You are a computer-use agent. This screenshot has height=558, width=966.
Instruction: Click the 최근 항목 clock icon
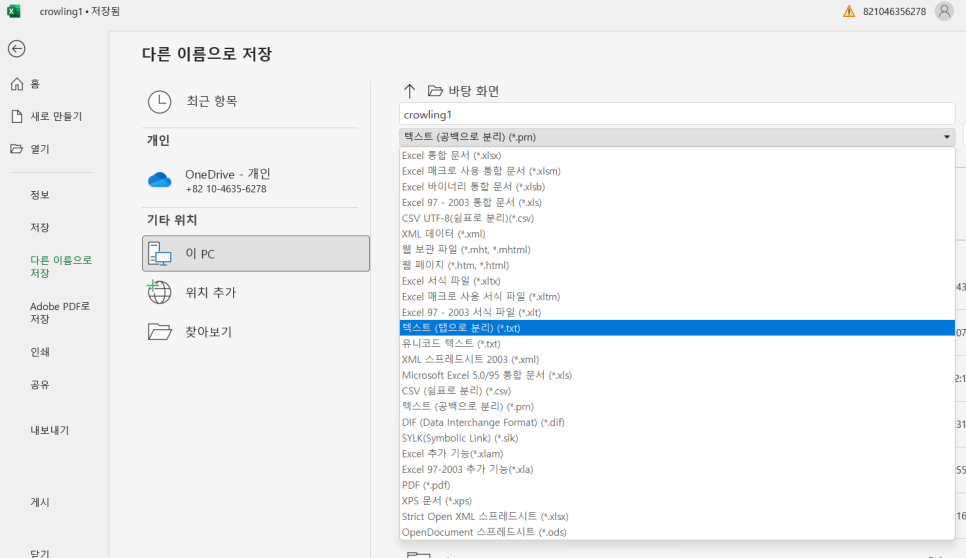coord(160,102)
